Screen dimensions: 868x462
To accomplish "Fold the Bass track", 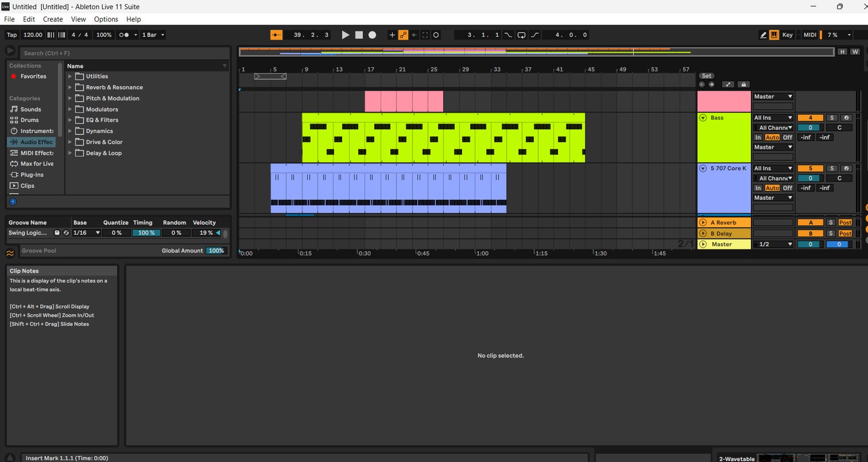I will pos(703,118).
